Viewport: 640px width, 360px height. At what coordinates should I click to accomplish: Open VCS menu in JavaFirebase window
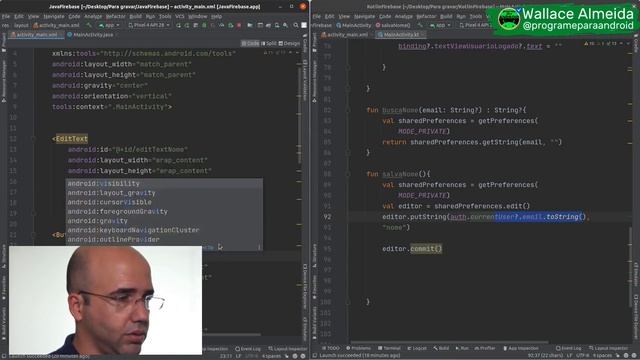pyautogui.click(x=180, y=16)
